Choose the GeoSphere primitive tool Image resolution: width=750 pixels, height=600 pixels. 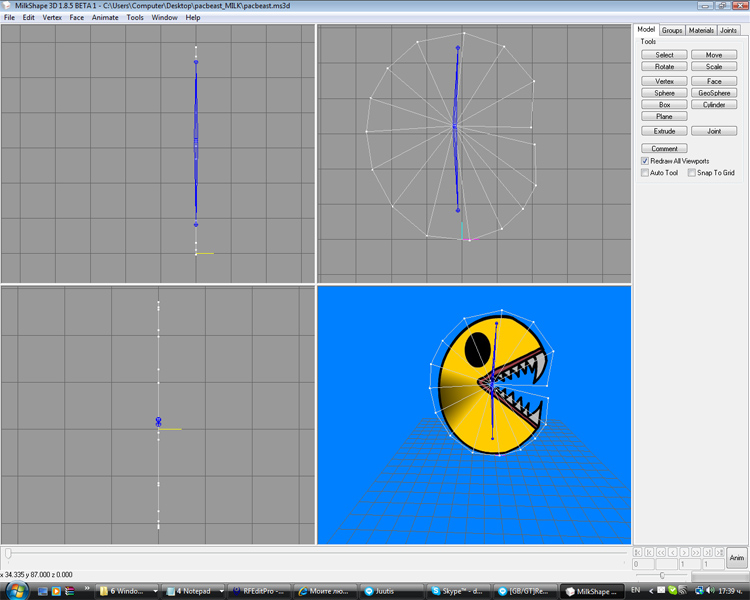click(714, 93)
